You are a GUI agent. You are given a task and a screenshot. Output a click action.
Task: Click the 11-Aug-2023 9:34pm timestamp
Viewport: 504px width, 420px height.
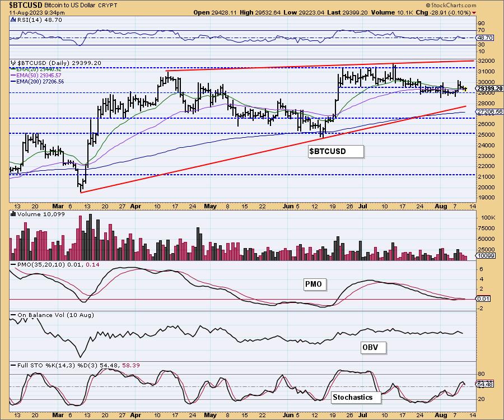click(x=37, y=12)
